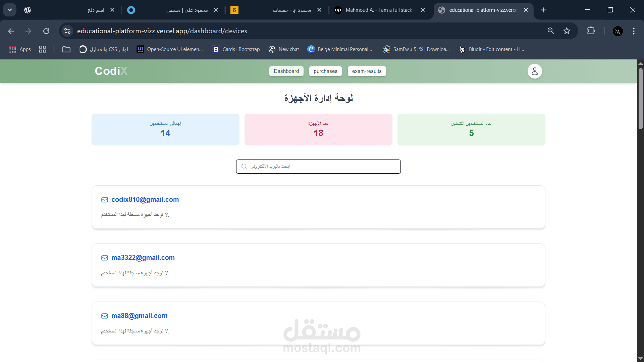Click the email search input field
The width and height of the screenshot is (644, 362).
[x=318, y=167]
